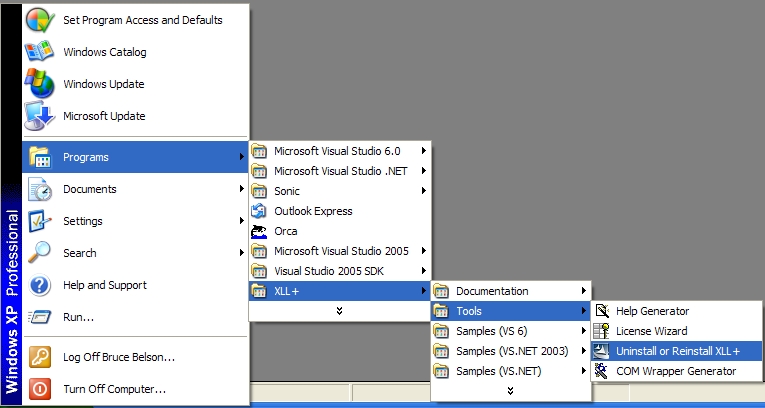Expand more items in Programs submenu
765x408 pixels.
340,311
